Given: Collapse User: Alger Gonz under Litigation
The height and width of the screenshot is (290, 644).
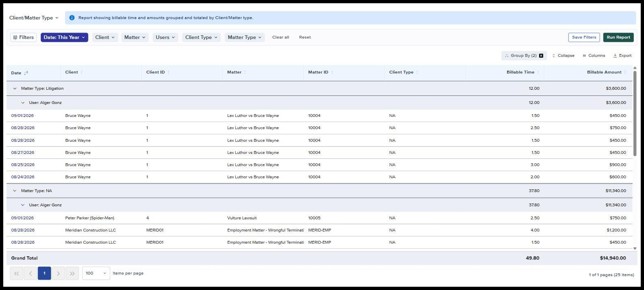Looking at the screenshot, I should pos(23,103).
